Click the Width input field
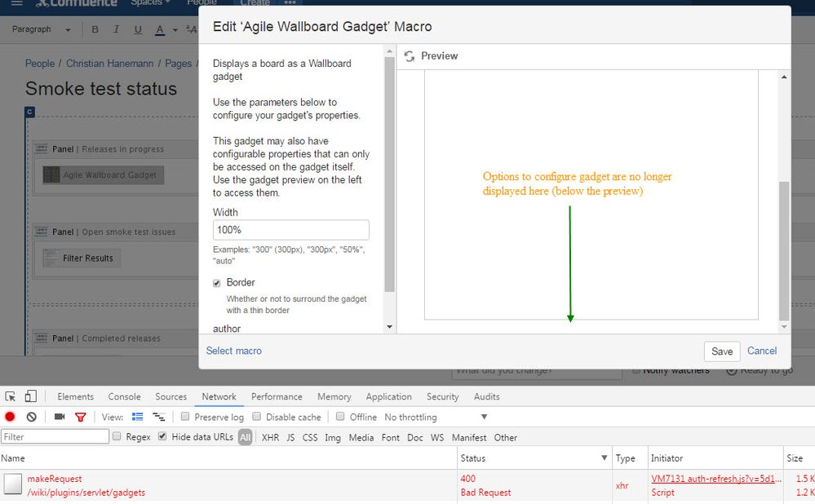Screen dimensions: 815x504 [x=291, y=230]
